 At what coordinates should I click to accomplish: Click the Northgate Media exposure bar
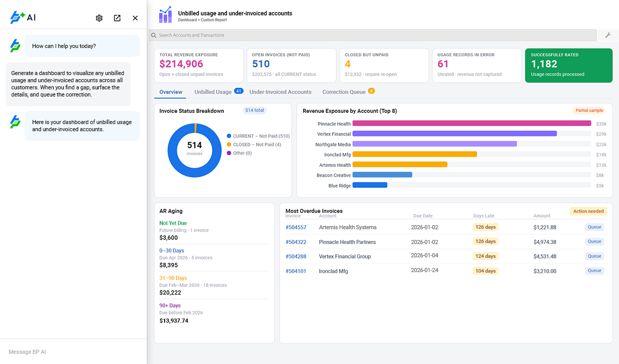pyautogui.click(x=434, y=144)
